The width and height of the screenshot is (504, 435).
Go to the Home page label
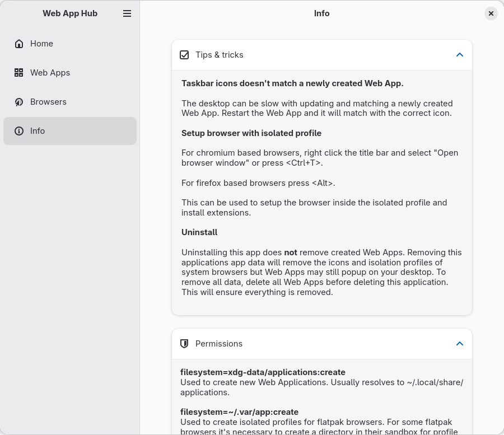tap(41, 44)
